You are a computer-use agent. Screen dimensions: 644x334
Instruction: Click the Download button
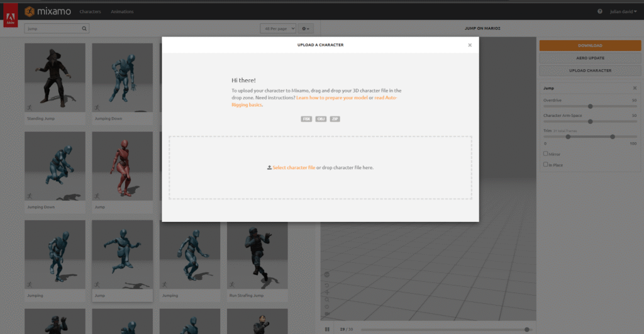point(590,45)
